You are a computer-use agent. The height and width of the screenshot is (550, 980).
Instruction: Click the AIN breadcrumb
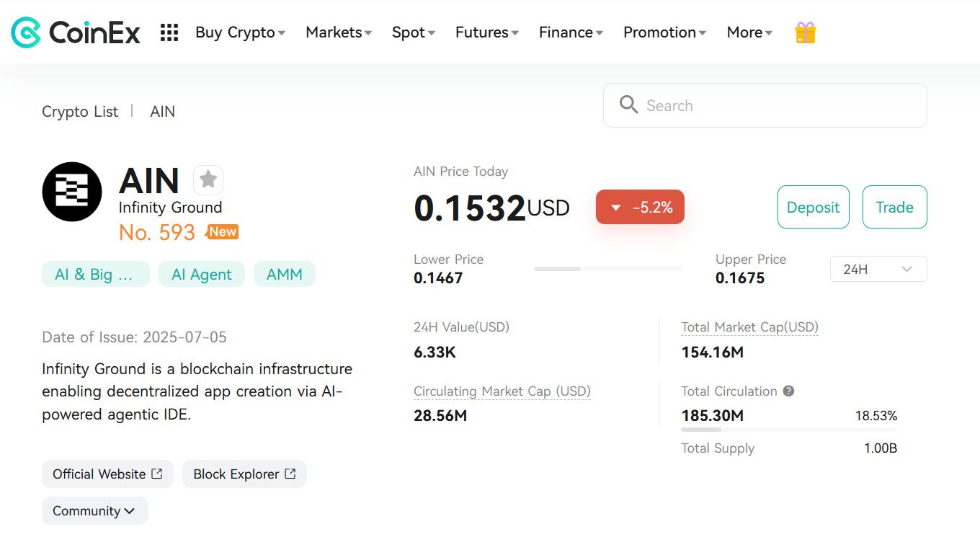tap(162, 112)
